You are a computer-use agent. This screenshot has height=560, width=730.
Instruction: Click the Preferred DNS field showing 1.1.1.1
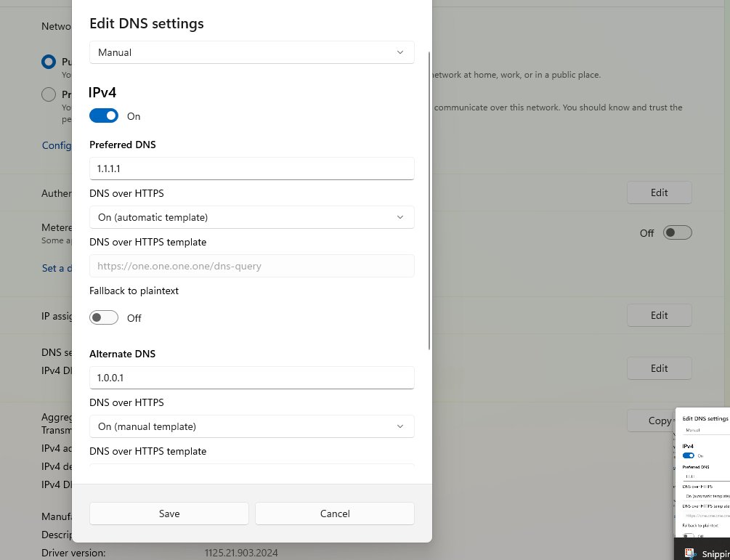(251, 169)
